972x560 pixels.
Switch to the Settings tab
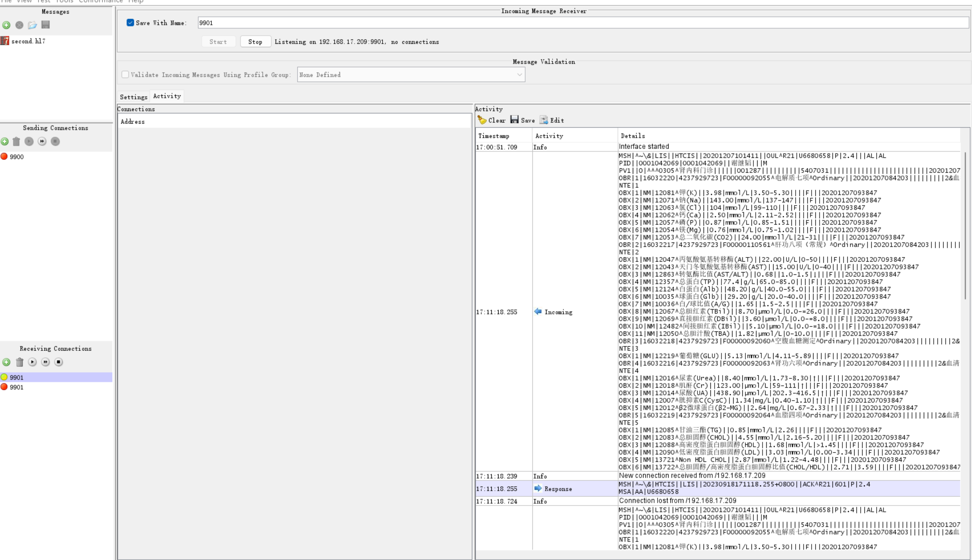[133, 97]
